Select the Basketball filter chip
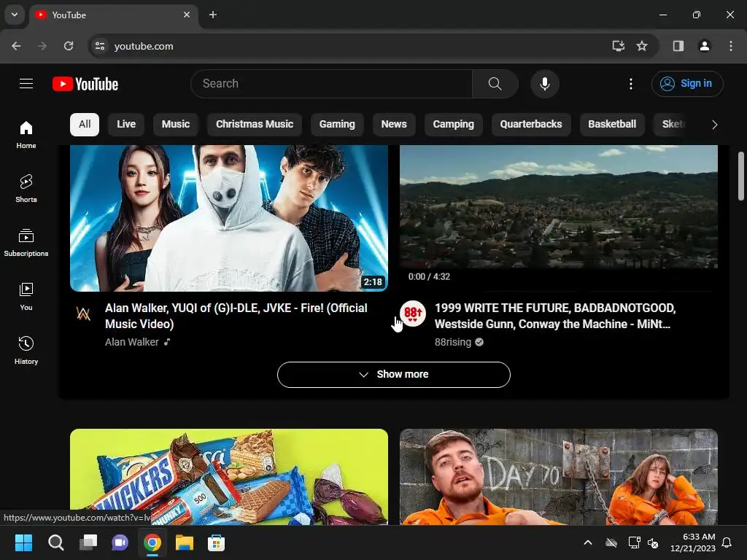This screenshot has width=747, height=560. tap(612, 125)
